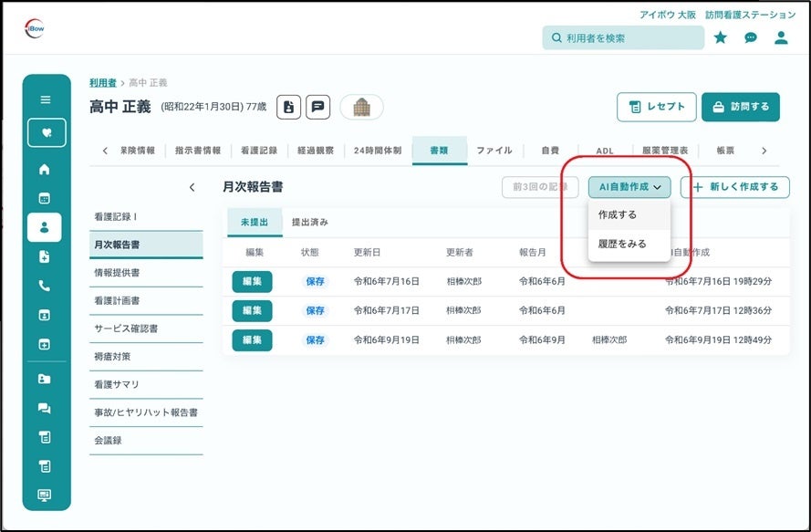This screenshot has width=811, height=532.
Task: Choose 履歴をみる from the AI menu
Action: click(x=629, y=244)
